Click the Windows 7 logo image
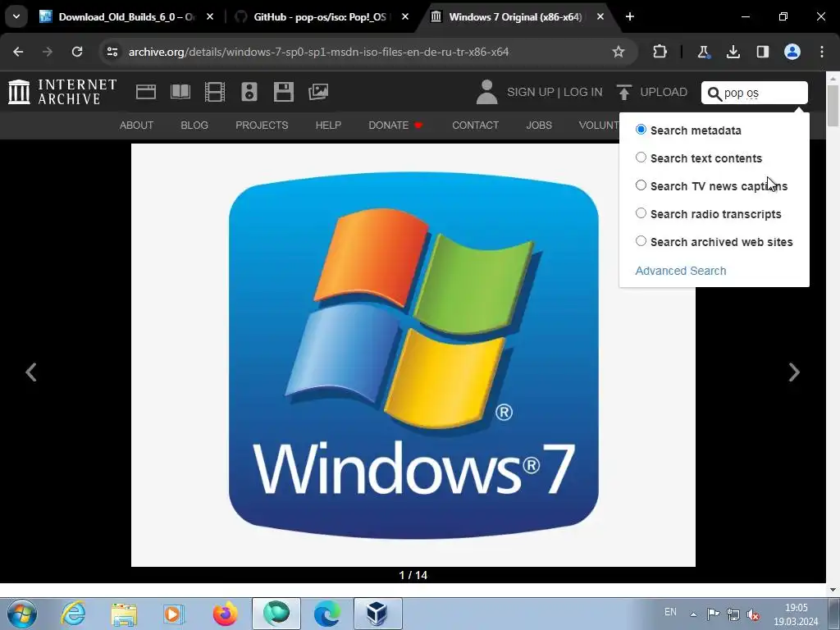Screen dimensions: 840x630 [413, 354]
